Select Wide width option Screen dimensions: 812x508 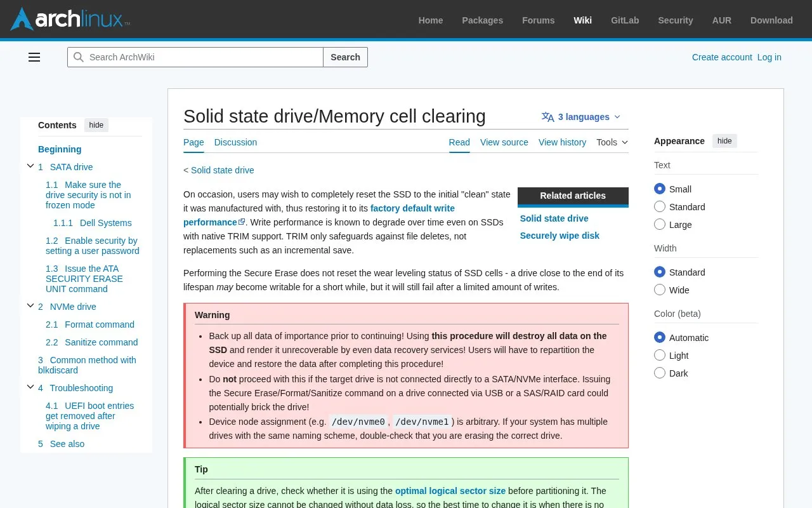coord(660,290)
